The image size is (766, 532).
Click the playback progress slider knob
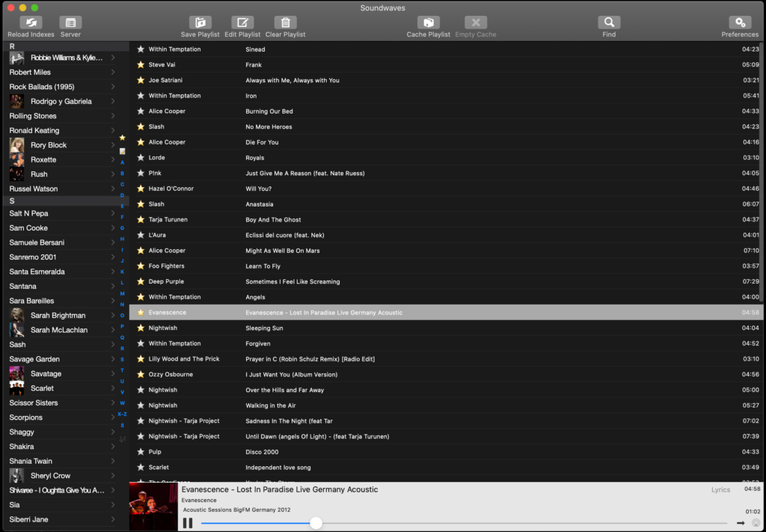tap(316, 523)
